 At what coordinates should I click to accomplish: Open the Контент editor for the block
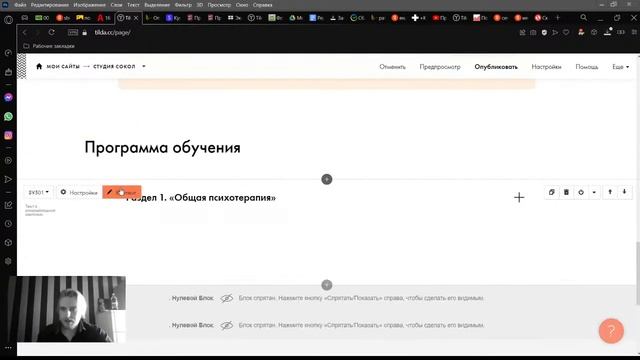pyautogui.click(x=122, y=192)
